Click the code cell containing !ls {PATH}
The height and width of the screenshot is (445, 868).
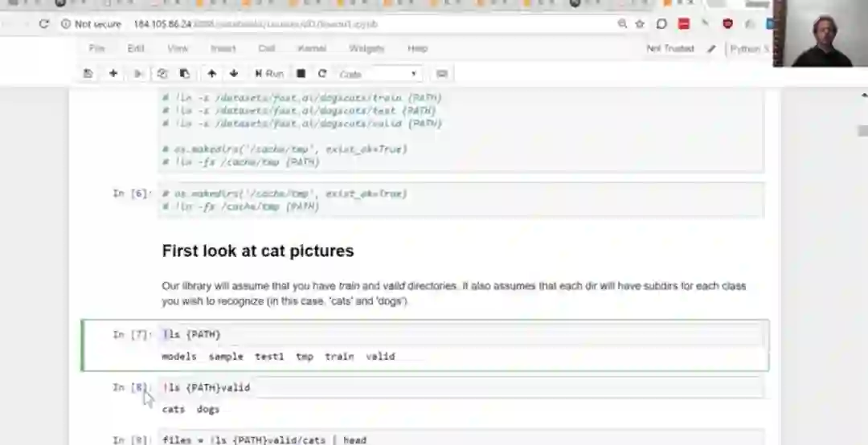(461, 334)
